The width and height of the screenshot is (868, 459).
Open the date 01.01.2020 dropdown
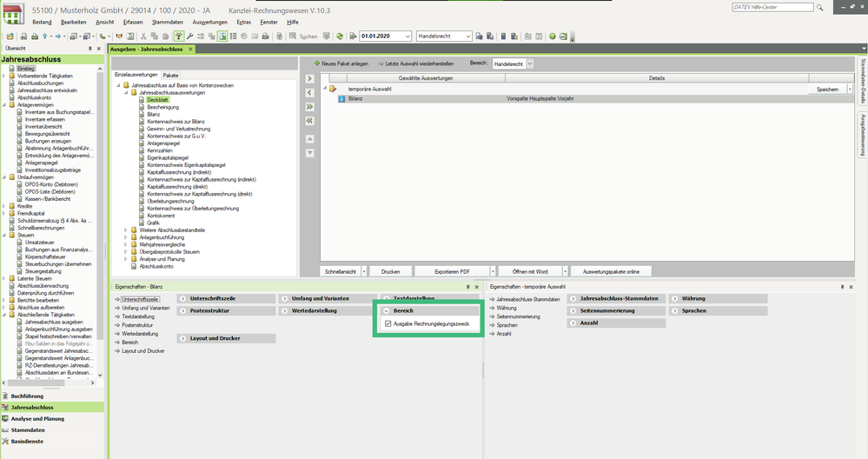(x=407, y=36)
